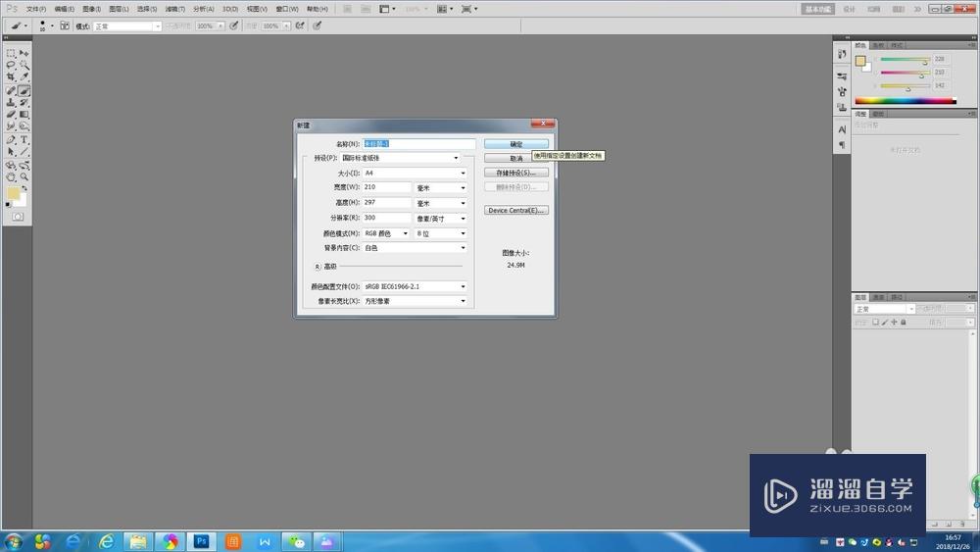Select the Hand tool
980x552 pixels.
[x=11, y=178]
